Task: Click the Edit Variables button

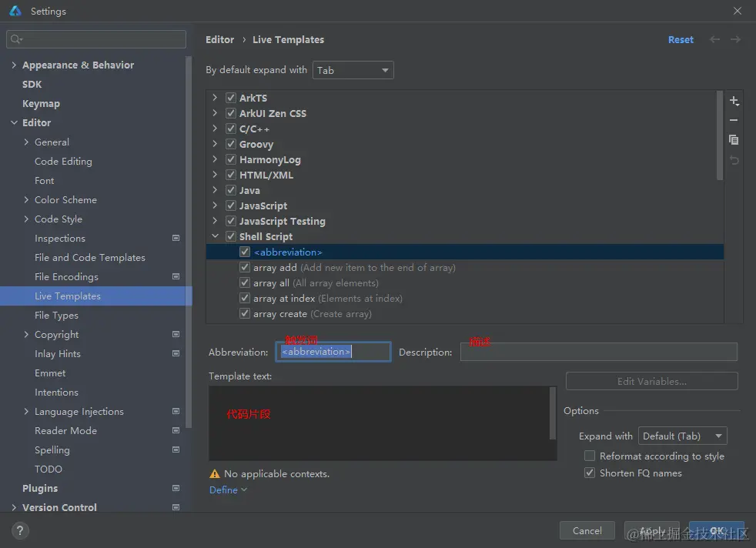Action: click(x=651, y=381)
